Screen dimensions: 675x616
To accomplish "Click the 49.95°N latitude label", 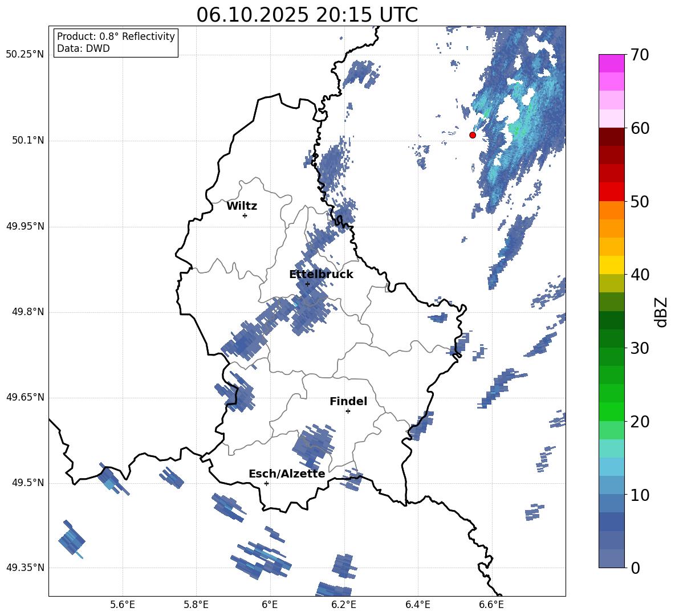I will [x=25, y=226].
